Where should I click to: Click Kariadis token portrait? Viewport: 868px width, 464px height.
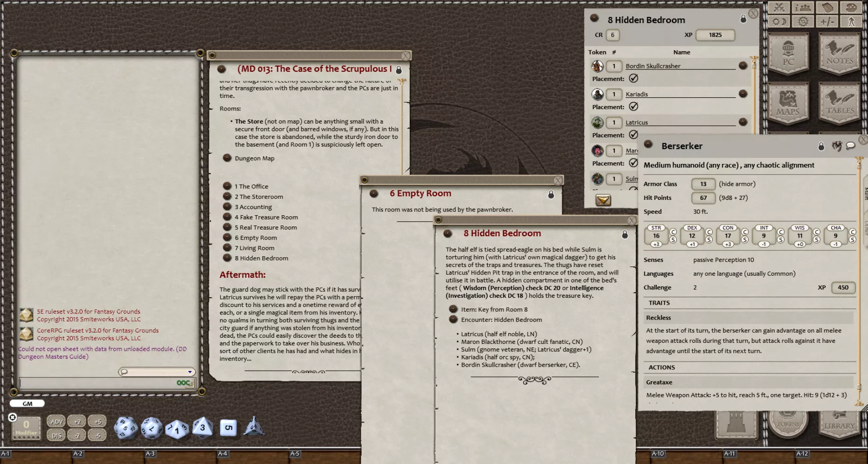(x=598, y=95)
